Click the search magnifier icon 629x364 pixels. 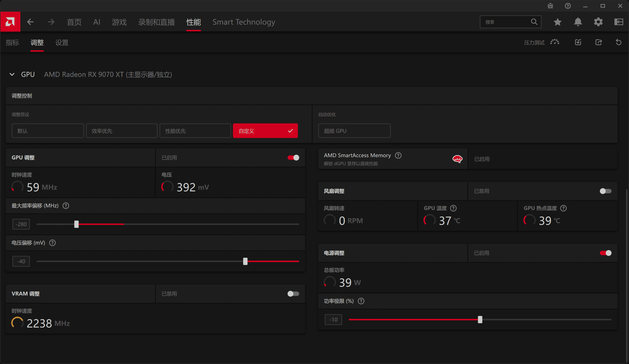534,22
